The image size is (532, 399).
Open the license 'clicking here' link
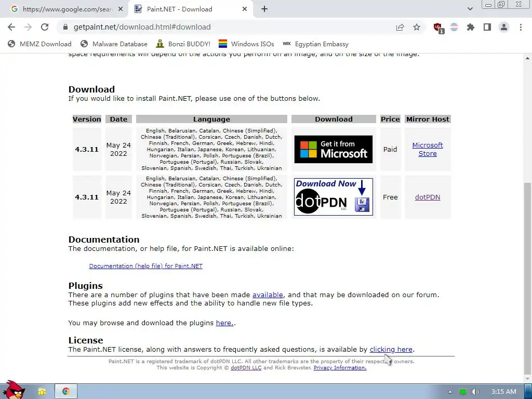(391, 350)
